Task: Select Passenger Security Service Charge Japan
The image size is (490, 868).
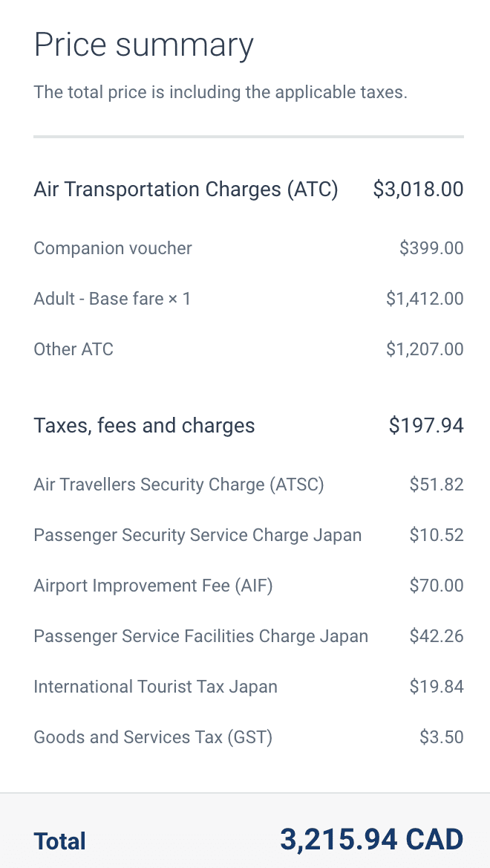Action: pos(197,536)
